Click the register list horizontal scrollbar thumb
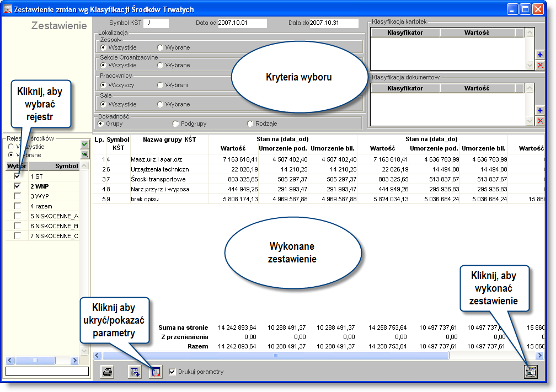 35,361
